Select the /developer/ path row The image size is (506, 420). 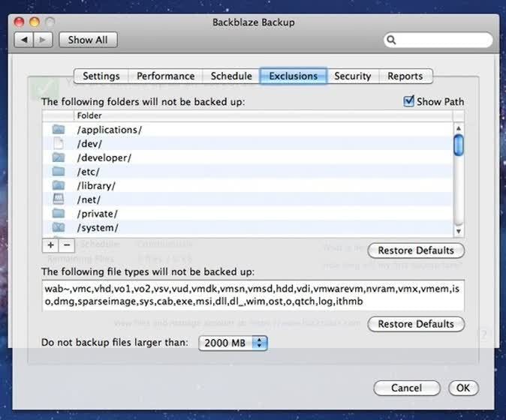click(x=248, y=157)
